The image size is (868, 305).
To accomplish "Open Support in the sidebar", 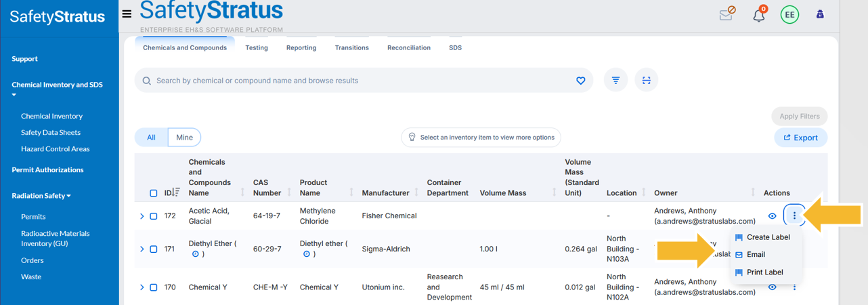I will (25, 59).
